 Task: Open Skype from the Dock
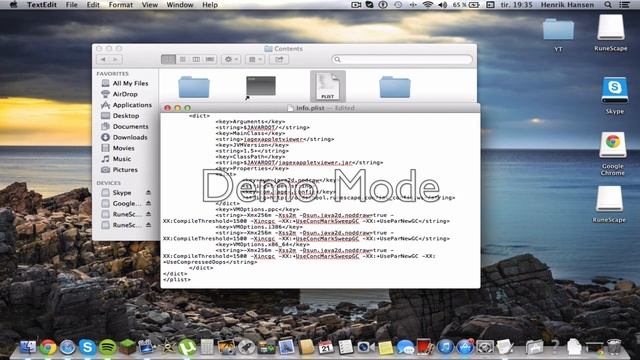pyautogui.click(x=87, y=347)
